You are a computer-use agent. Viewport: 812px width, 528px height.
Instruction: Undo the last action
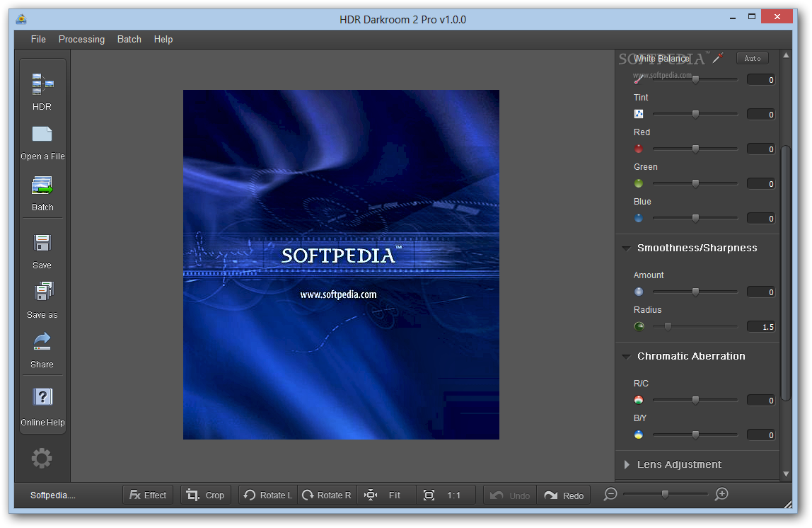[x=510, y=495]
